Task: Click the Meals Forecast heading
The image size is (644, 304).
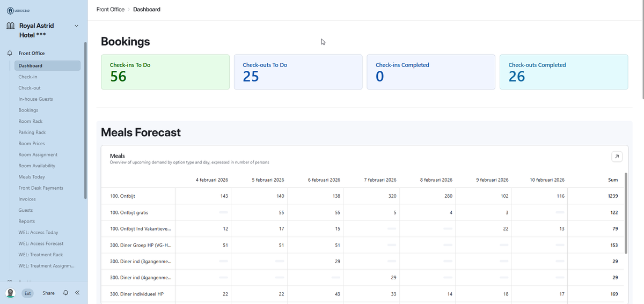Action: click(x=141, y=132)
